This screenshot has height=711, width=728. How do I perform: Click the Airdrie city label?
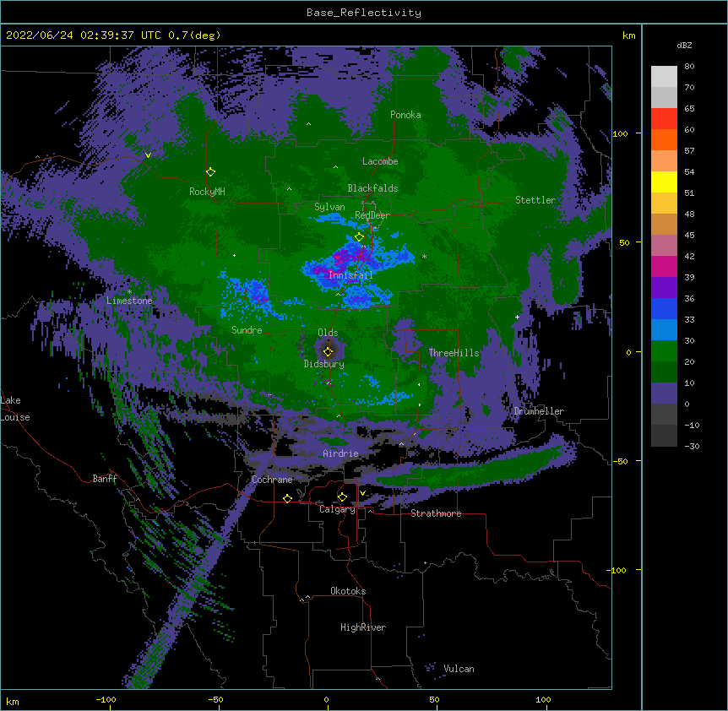[x=341, y=453]
